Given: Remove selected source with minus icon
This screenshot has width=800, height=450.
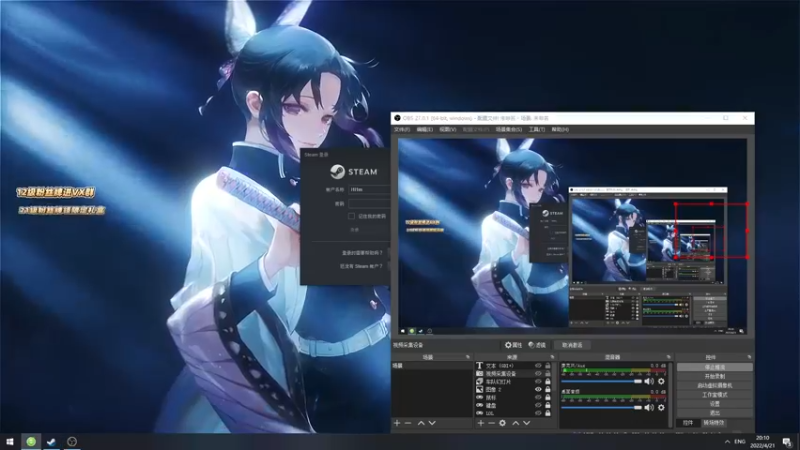Looking at the screenshot, I should pos(491,423).
